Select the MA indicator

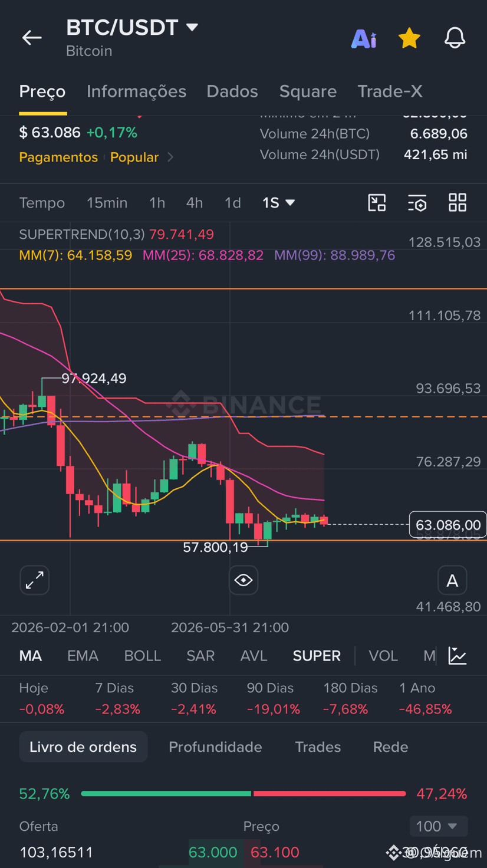pos(31,656)
